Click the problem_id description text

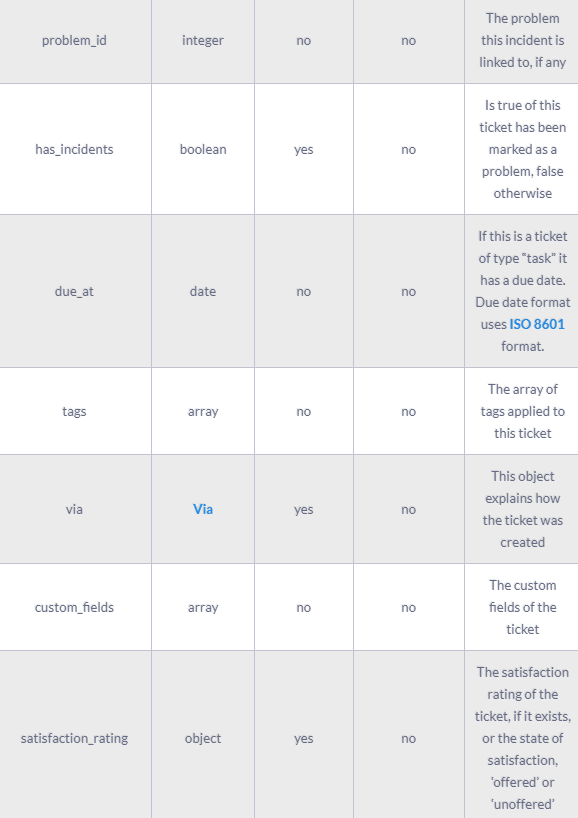pyautogui.click(x=523, y=40)
